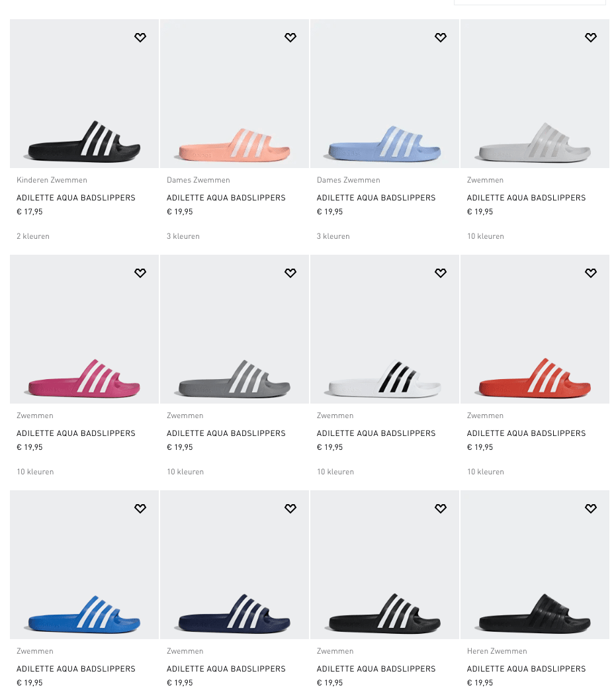
Task: Favorite the all-black Heren slipper
Action: (x=591, y=509)
